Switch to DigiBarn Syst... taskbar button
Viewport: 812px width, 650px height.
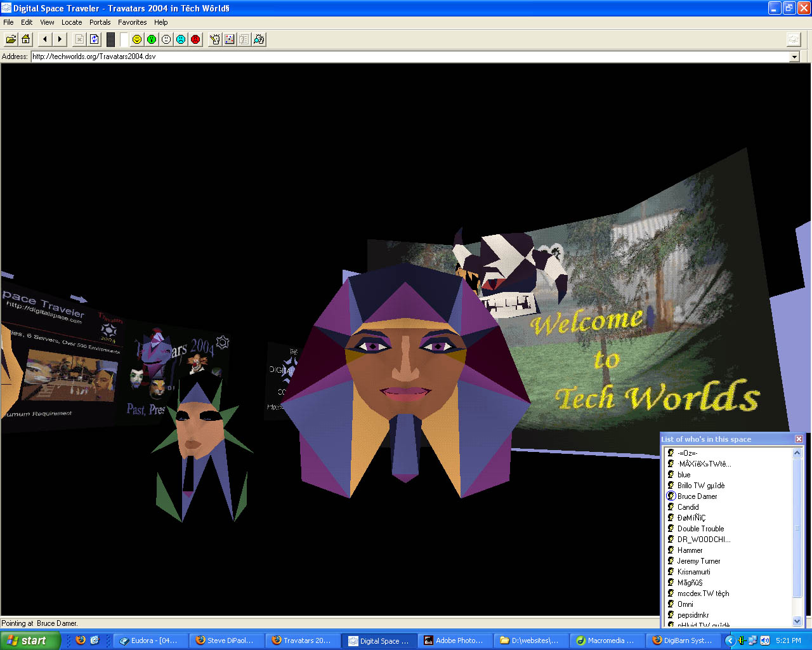pos(684,640)
